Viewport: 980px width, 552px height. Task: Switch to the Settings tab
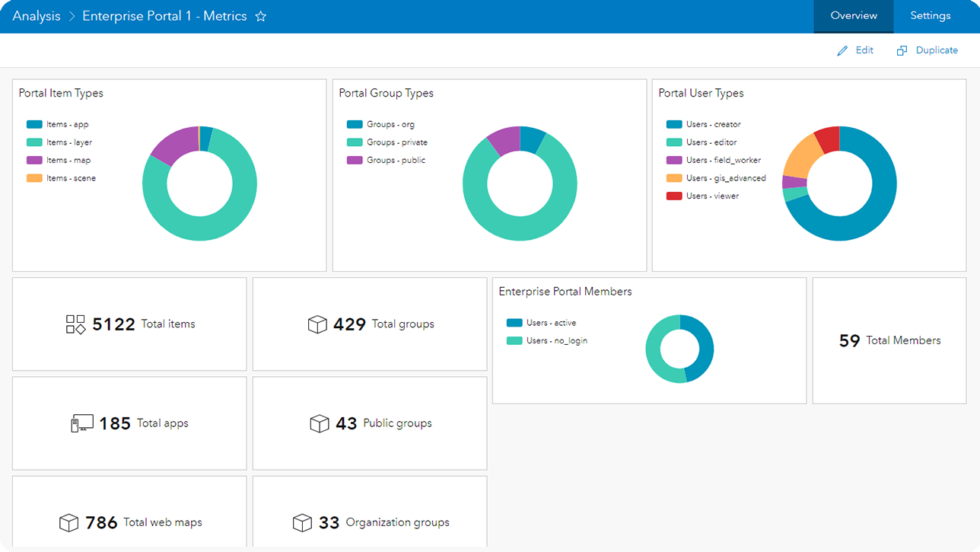(x=930, y=15)
